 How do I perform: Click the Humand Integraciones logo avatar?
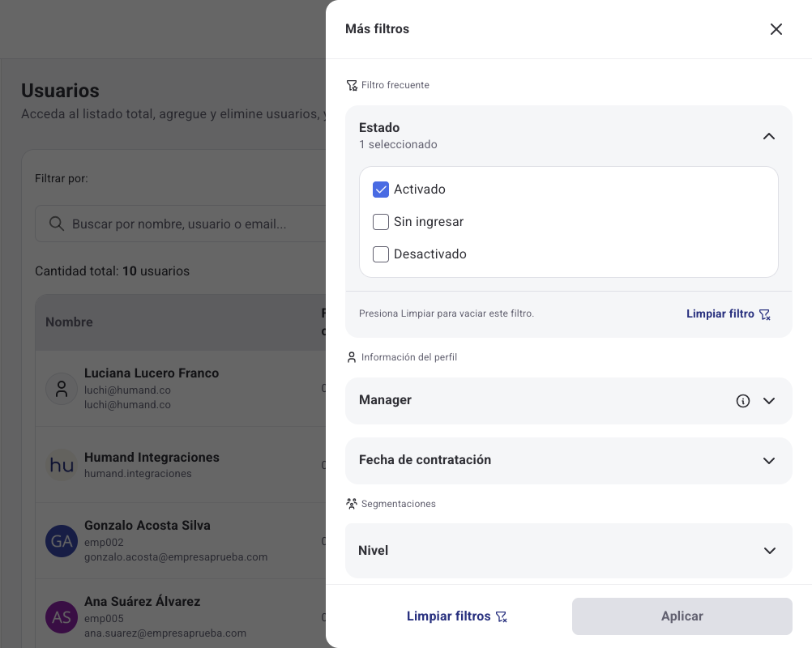(x=62, y=465)
